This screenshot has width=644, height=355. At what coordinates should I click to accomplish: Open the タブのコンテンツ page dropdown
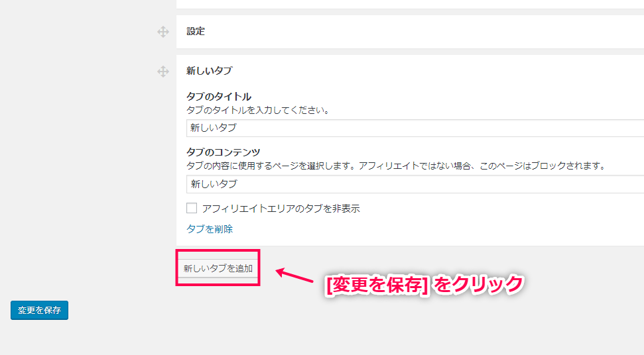click(x=415, y=184)
